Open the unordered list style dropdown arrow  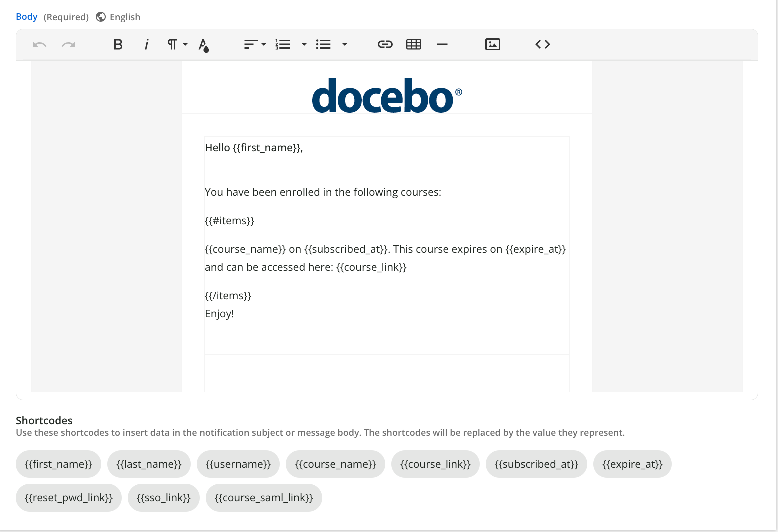(x=344, y=45)
